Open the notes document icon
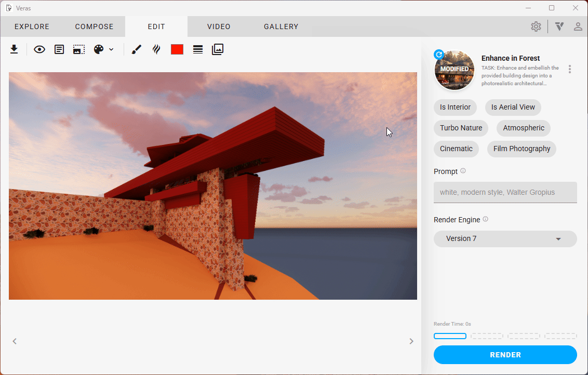 [x=59, y=49]
